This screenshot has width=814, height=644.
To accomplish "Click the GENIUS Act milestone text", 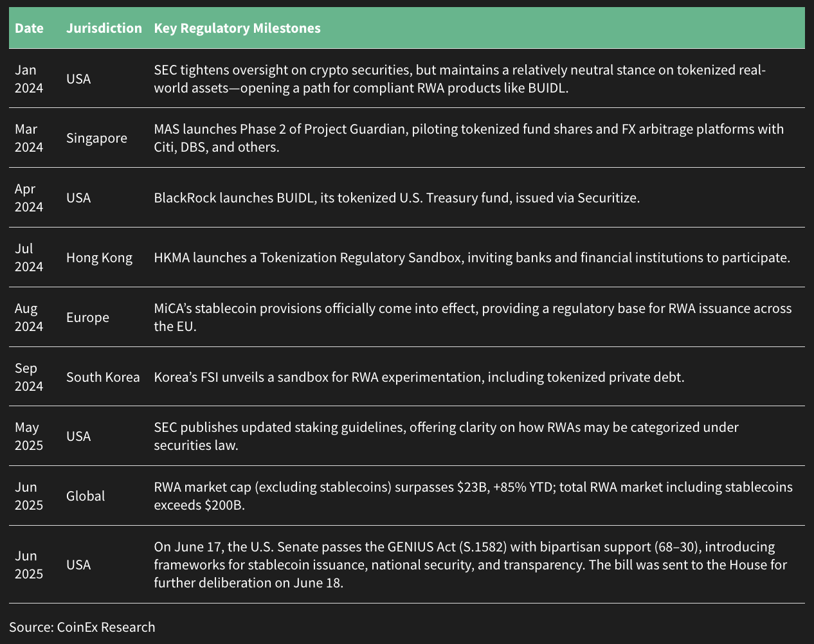I will (x=471, y=564).
